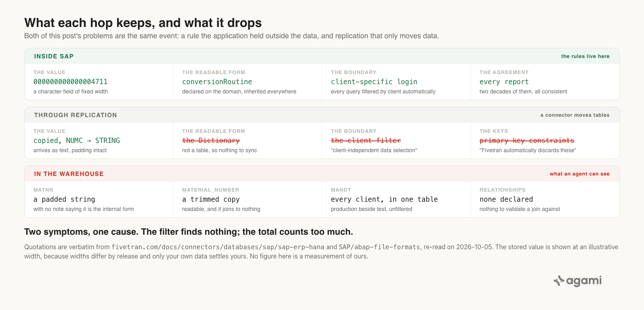Select struck-through "primary key constraints"
Viewport: 644px width, 310px height.
527,141
